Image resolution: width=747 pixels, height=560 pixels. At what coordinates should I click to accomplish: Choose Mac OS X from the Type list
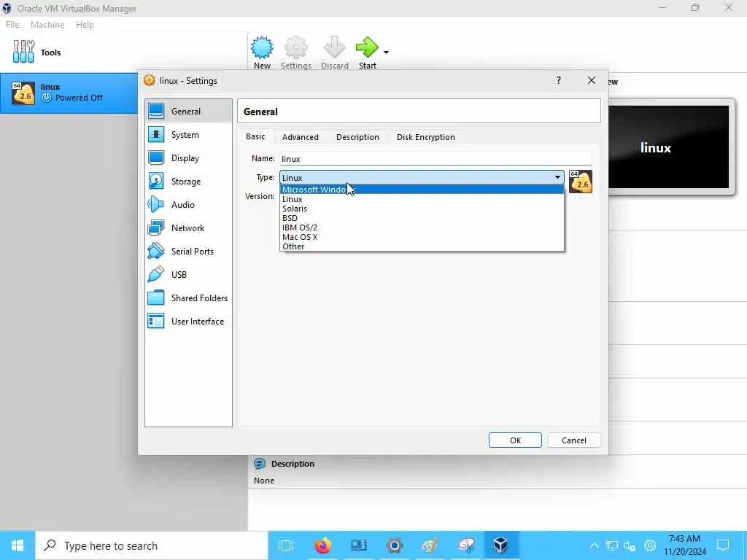(422, 237)
